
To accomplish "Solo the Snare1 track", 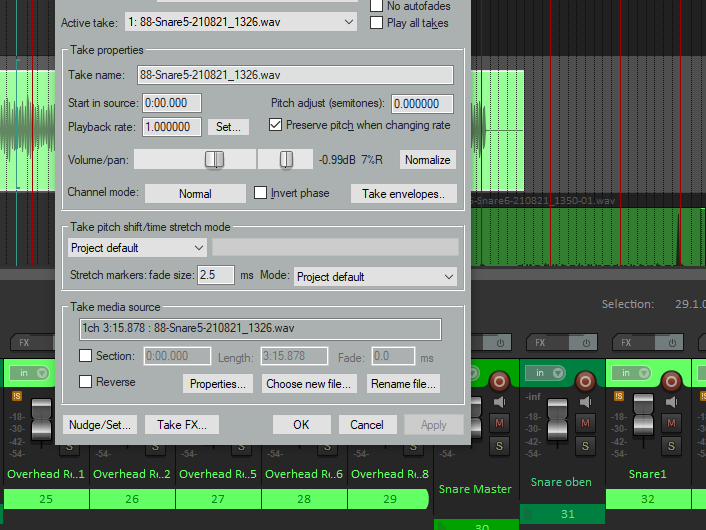I will coord(671,446).
